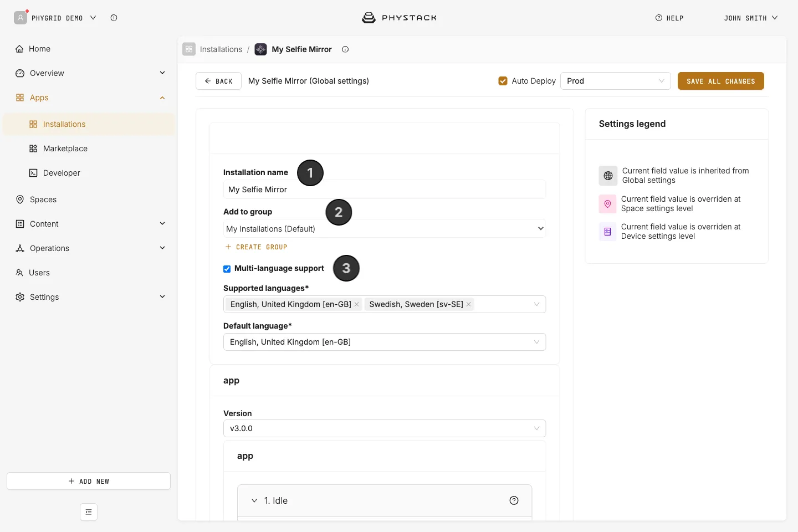Click the device icon for Device settings legend
The width and height of the screenshot is (798, 532).
607,232
